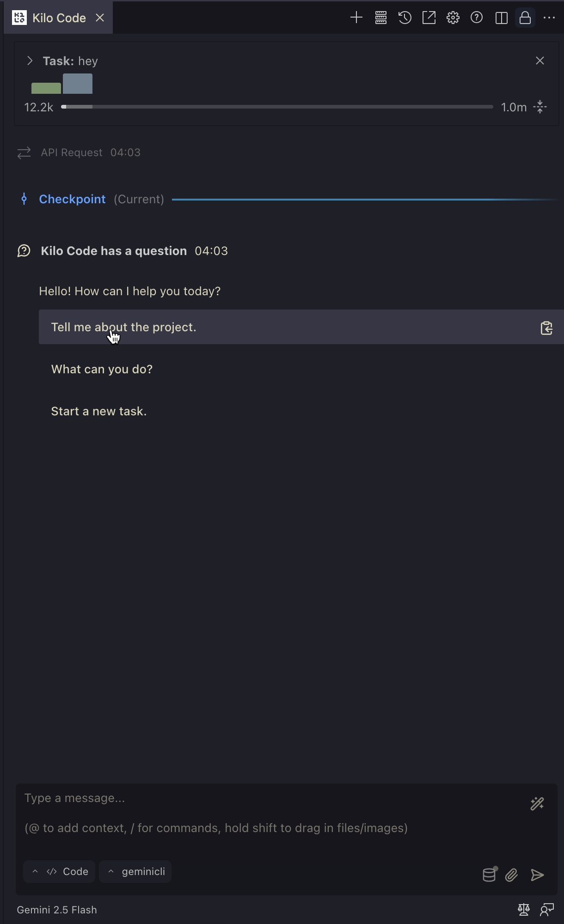
Task: Open the history clock icon
Action: click(405, 18)
